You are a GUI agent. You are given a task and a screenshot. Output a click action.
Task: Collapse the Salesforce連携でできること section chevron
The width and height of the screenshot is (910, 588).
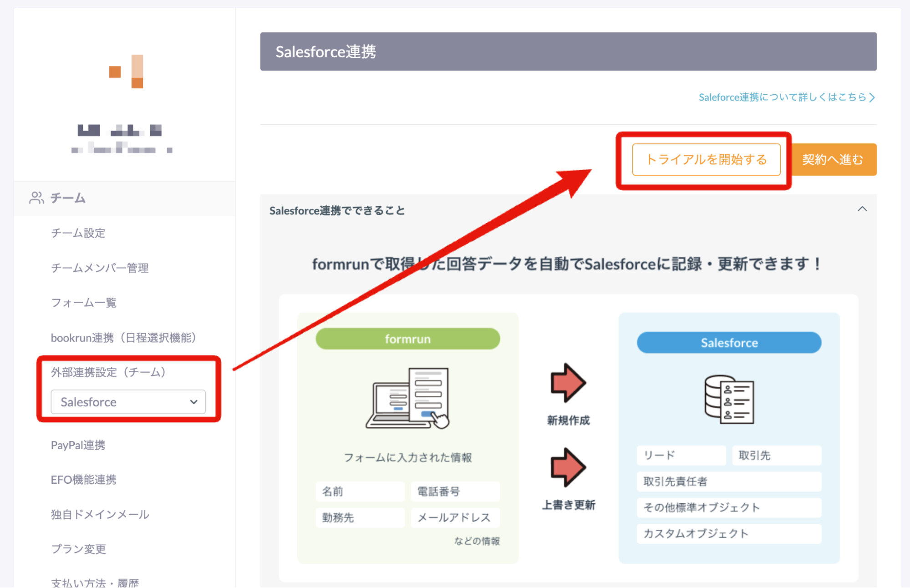pos(862,209)
